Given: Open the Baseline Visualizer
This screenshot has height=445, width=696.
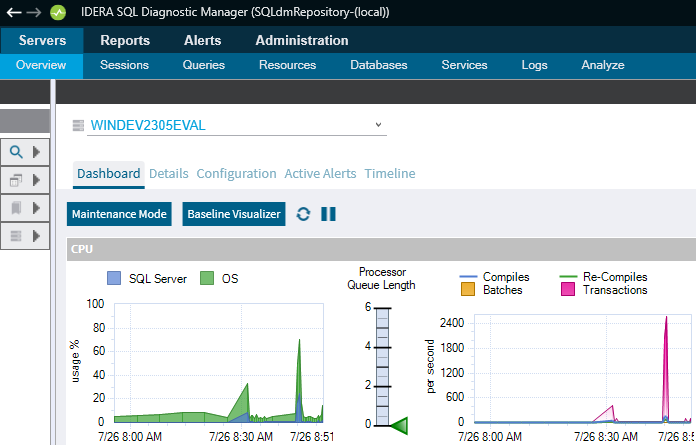Looking at the screenshot, I should click(x=235, y=214).
